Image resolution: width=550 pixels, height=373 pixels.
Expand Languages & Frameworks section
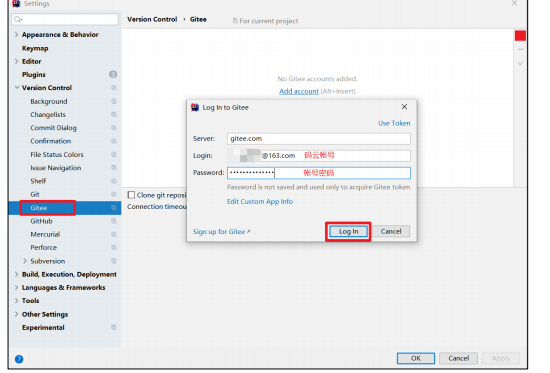pyautogui.click(x=16, y=287)
